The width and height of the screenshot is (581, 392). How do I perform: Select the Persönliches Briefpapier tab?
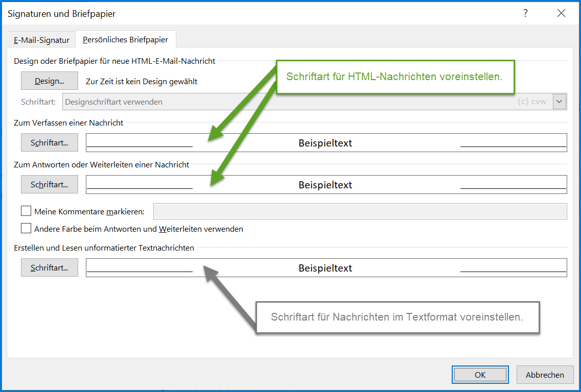125,40
